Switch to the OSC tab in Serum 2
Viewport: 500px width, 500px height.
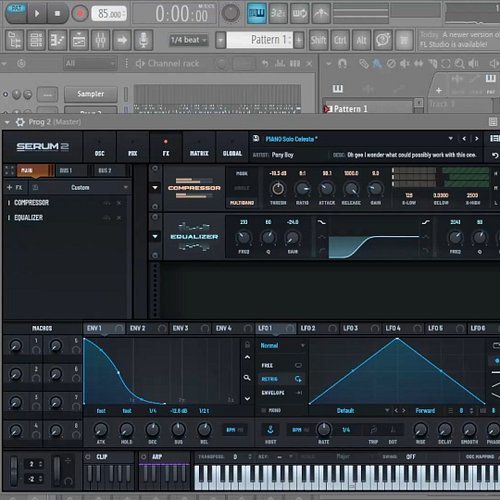tap(99, 148)
